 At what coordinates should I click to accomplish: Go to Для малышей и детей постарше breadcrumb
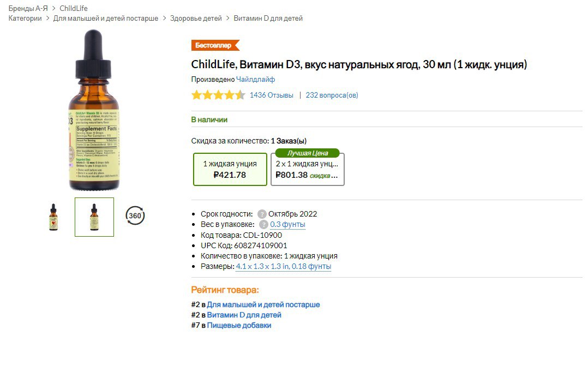(x=105, y=19)
